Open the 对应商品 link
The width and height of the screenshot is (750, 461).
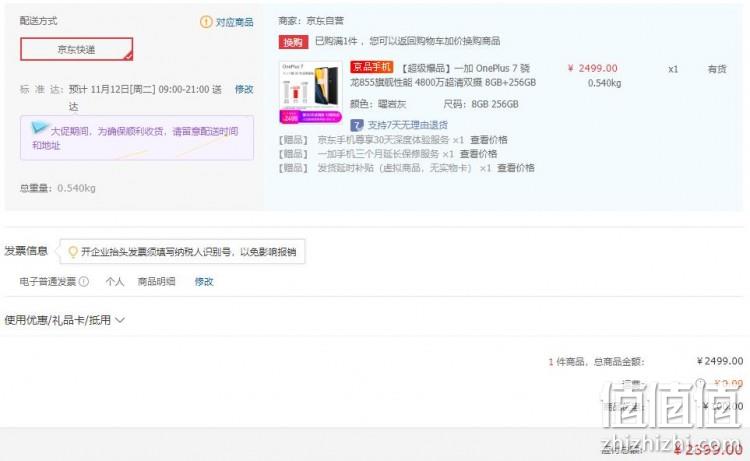click(234, 22)
